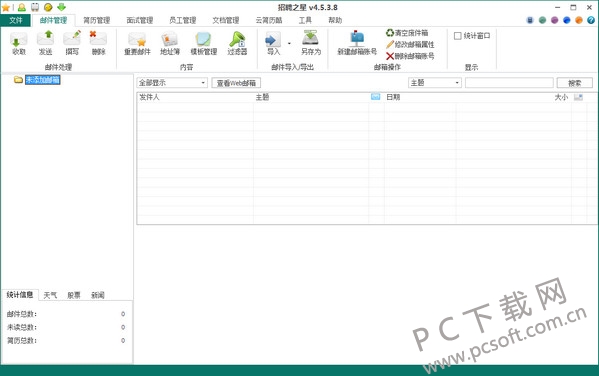
Task: Click the green down-arrow quick access icon
Action: pyautogui.click(x=62, y=7)
